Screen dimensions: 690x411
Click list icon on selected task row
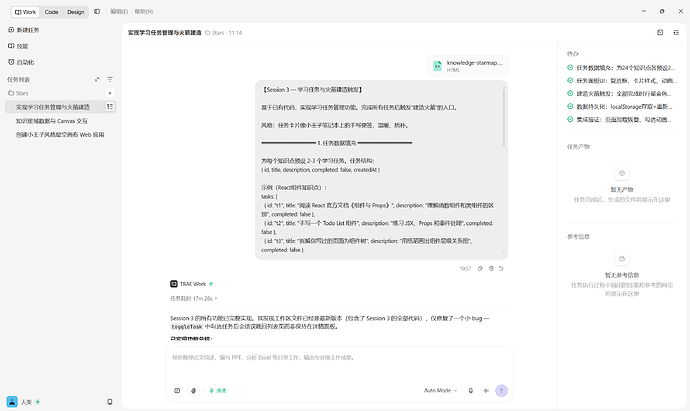[x=110, y=106]
